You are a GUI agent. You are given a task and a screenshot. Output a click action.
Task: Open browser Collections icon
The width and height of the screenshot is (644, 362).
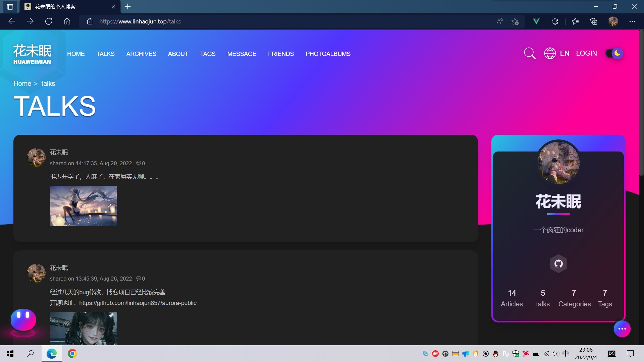(x=594, y=21)
